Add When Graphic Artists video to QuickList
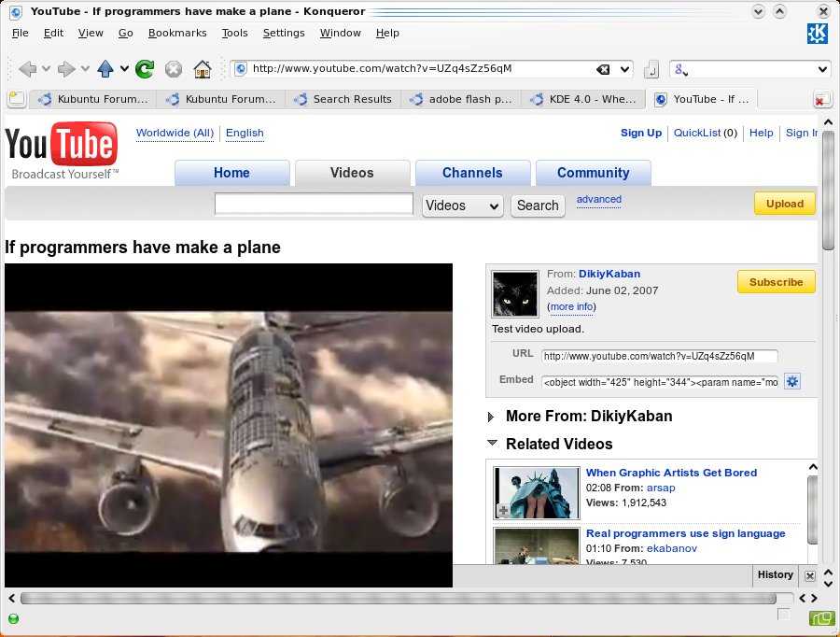 point(503,510)
